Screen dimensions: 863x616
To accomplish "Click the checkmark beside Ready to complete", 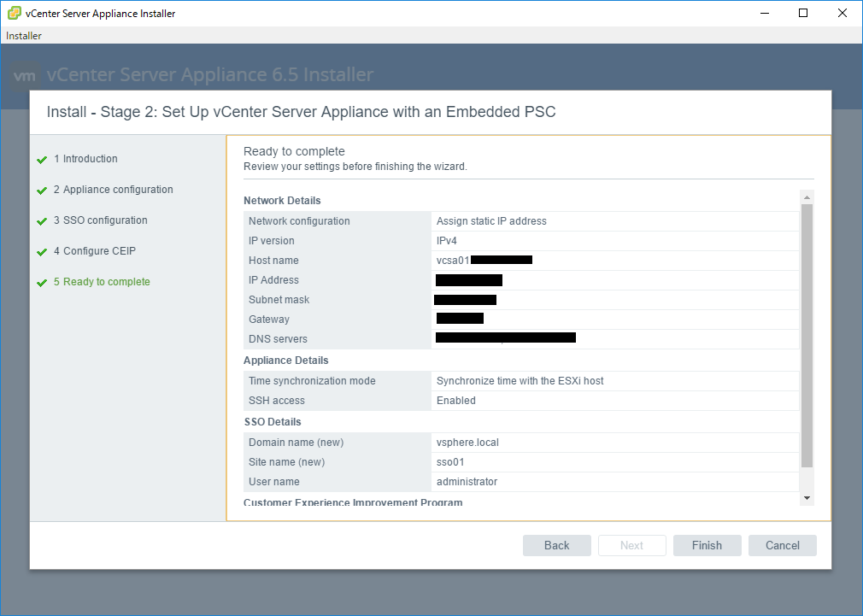I will 42,283.
